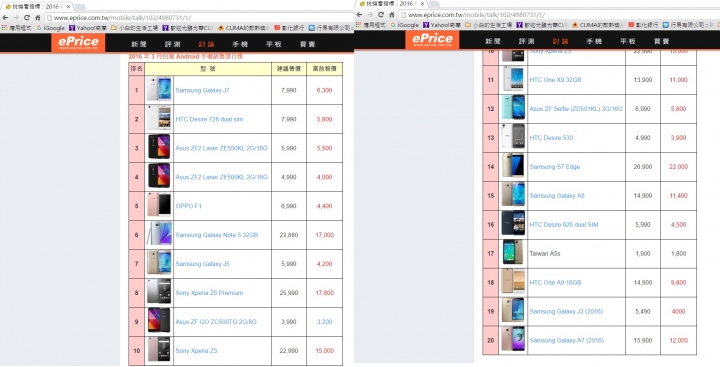Select the 'Taiwan A5s' model text

click(x=545, y=254)
